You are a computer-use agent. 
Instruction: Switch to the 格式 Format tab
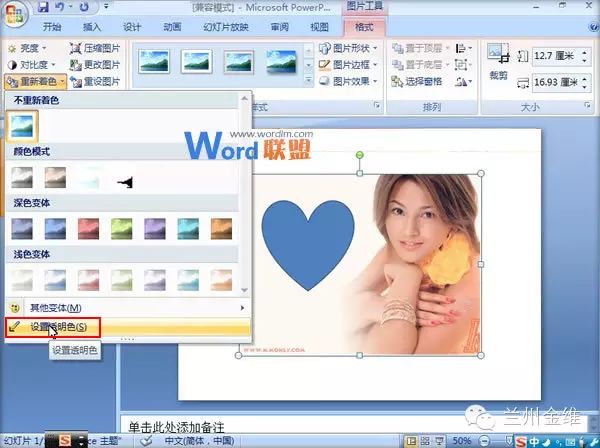[x=364, y=27]
